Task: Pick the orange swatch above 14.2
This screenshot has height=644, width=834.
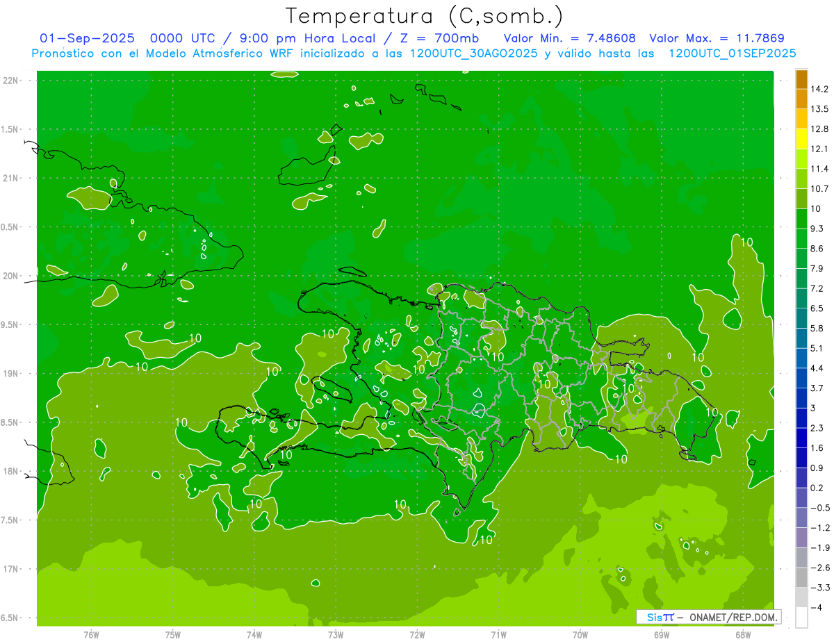Action: pos(801,79)
